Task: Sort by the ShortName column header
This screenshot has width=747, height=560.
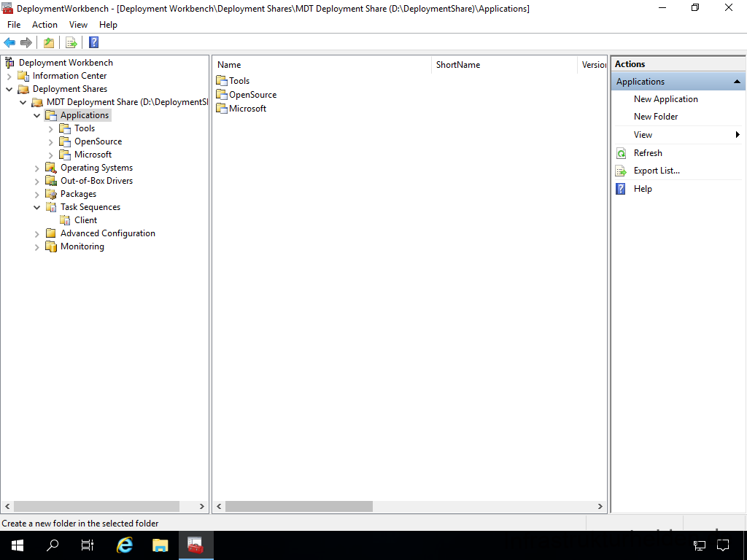Action: 504,65
